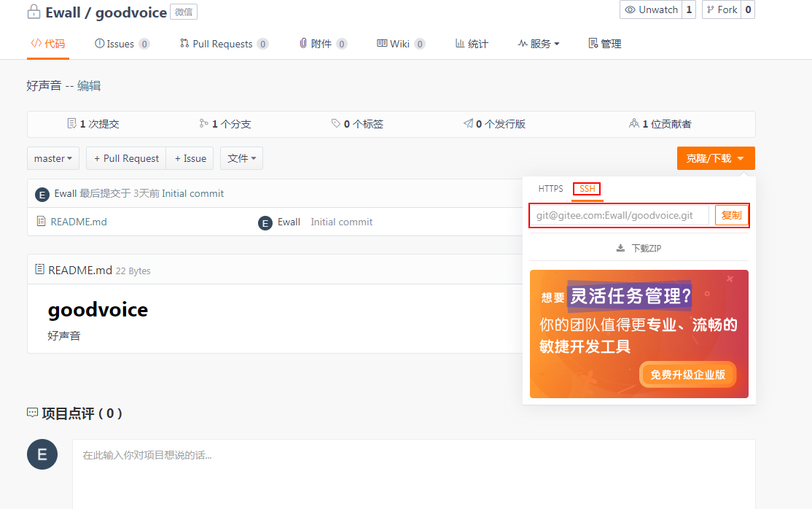Viewport: 812px width, 509px height.
Task: Switch to the SSH clone tab
Action: pyautogui.click(x=587, y=189)
